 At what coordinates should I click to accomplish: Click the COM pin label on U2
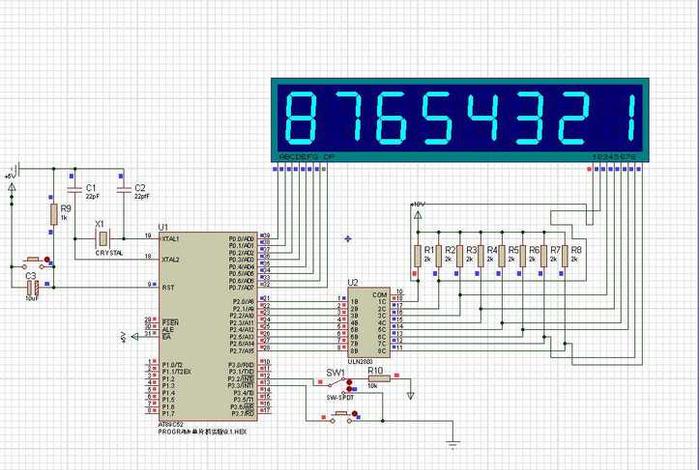pyautogui.click(x=379, y=295)
